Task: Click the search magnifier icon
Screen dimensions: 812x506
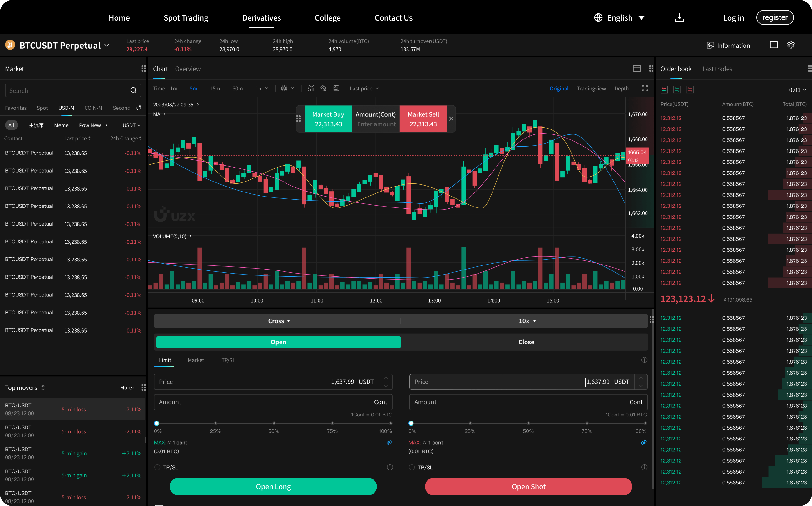Action: click(x=133, y=90)
